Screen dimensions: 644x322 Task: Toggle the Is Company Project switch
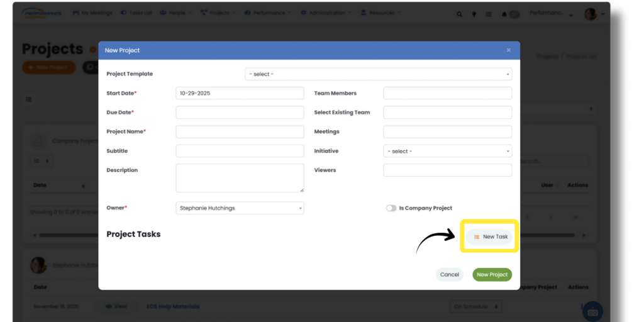pyautogui.click(x=391, y=208)
